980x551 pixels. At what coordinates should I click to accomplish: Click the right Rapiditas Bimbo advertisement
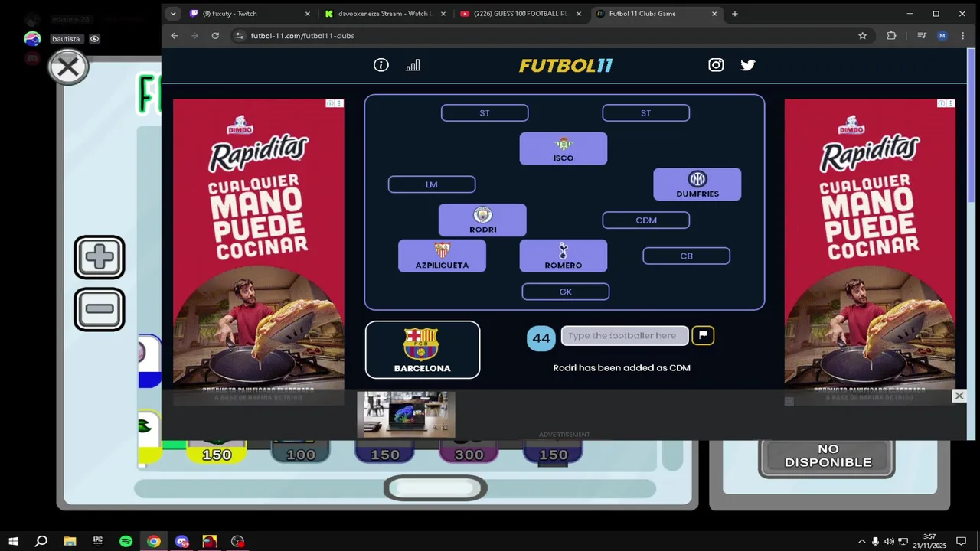click(x=870, y=251)
